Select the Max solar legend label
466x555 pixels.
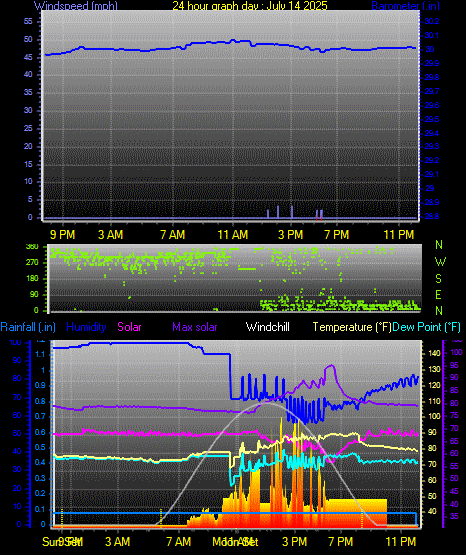[x=195, y=327]
